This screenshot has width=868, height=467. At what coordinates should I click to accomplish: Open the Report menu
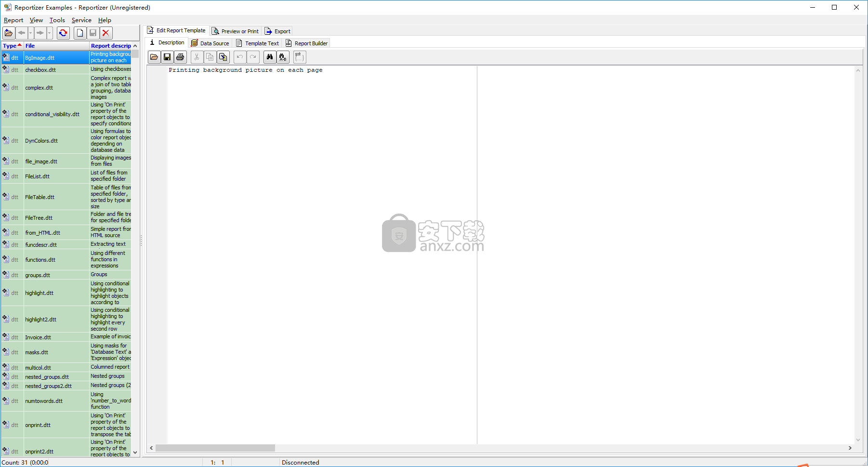point(13,20)
